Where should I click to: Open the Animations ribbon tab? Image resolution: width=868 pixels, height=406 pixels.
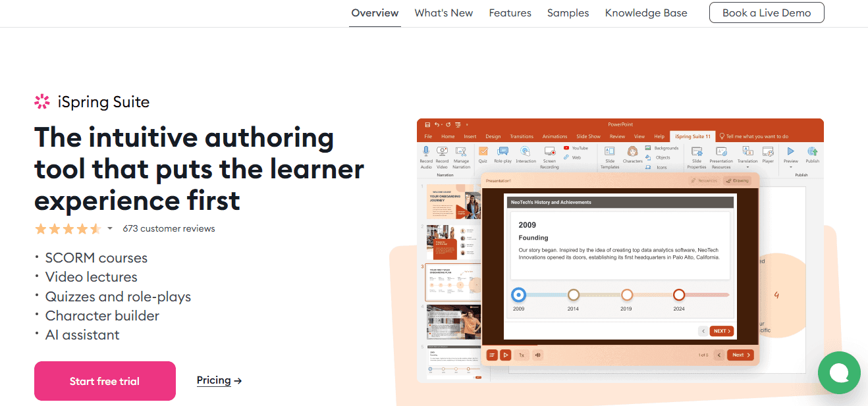point(555,136)
